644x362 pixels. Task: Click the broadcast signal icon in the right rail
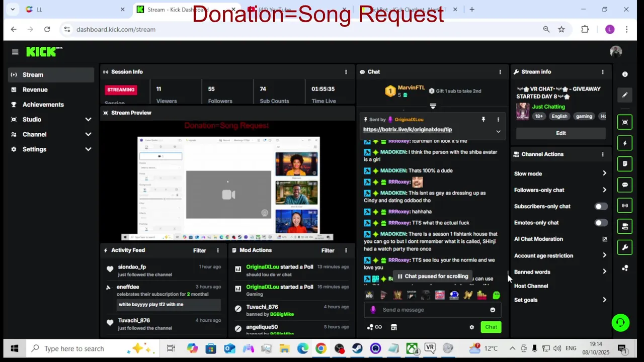click(x=625, y=206)
